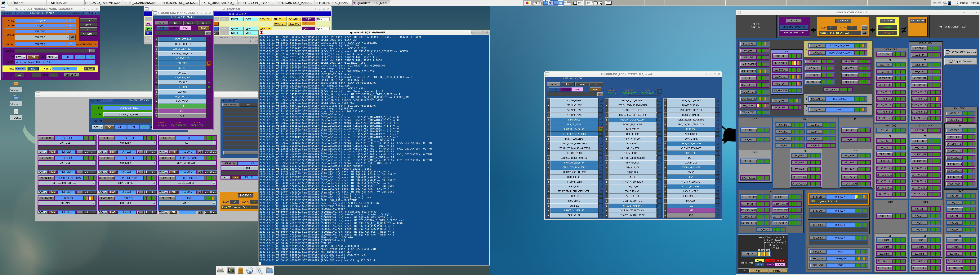
Task: Expand the EXEC op dropdown in SQZ_MANAGER main
Action: point(20,57)
